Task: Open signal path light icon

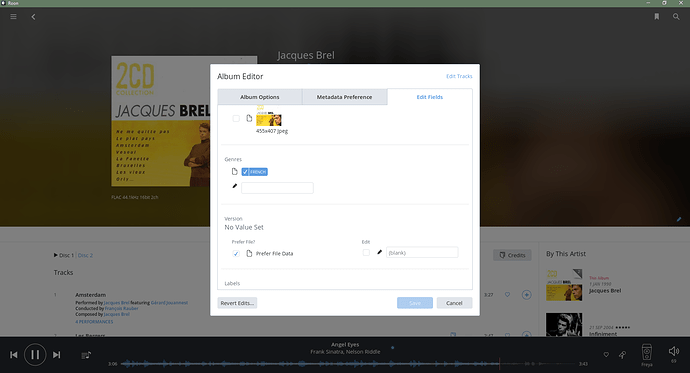Action: (x=622, y=355)
